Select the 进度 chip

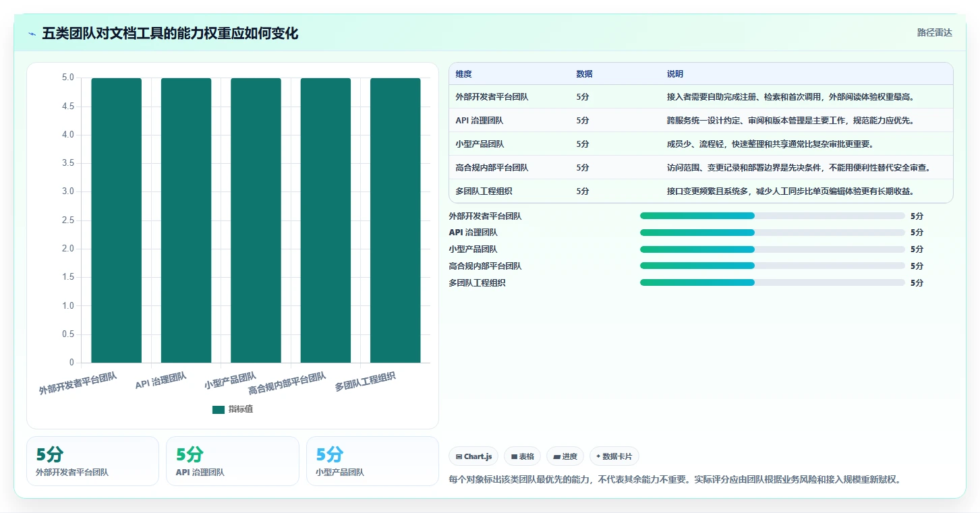pos(565,456)
